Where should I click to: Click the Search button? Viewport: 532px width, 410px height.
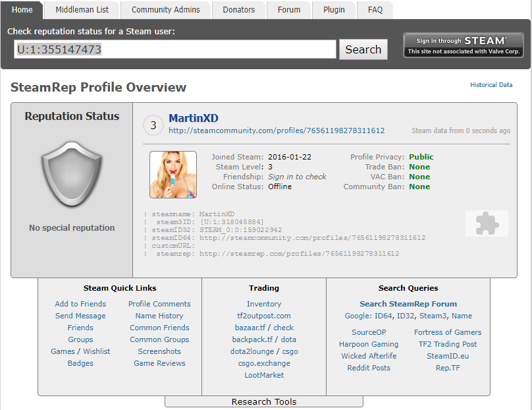[363, 49]
